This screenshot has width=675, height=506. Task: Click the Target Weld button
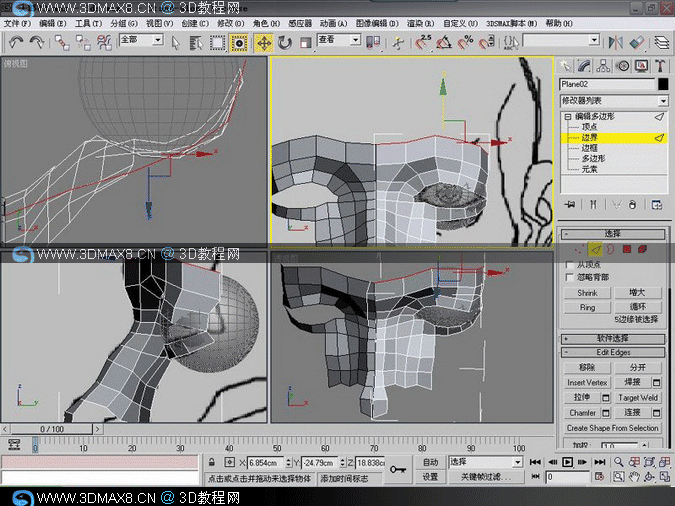pos(638,397)
